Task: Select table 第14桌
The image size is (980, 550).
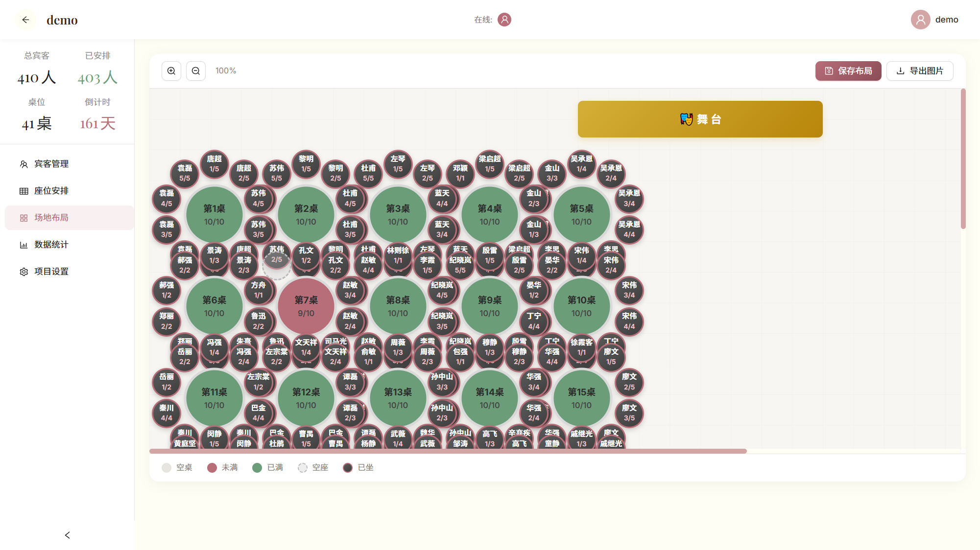Action: 490,398
